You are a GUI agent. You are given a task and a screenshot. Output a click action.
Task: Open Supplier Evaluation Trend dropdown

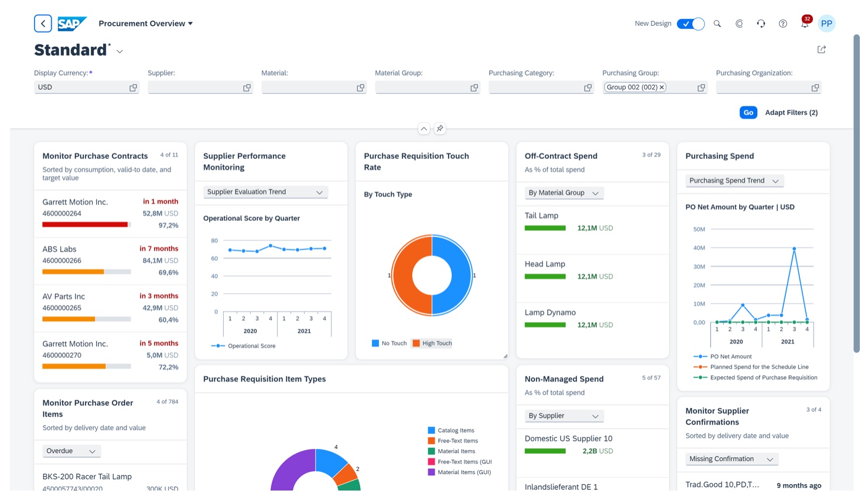pos(265,192)
